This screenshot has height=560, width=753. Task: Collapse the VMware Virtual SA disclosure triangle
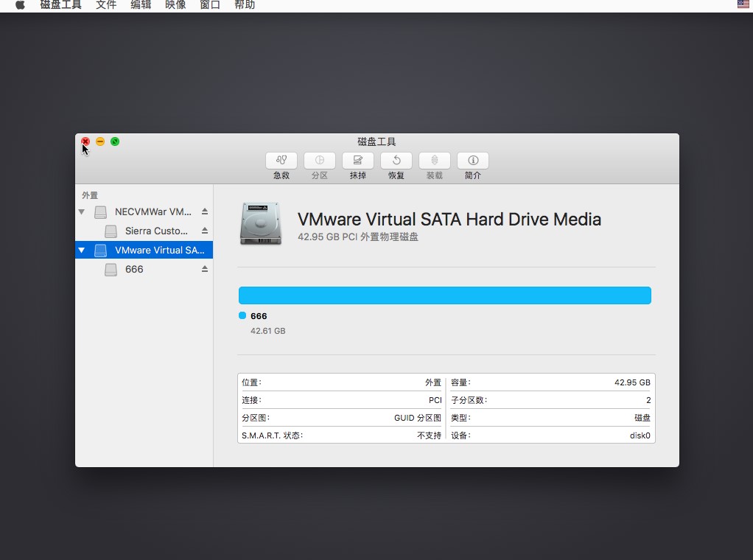click(x=82, y=251)
